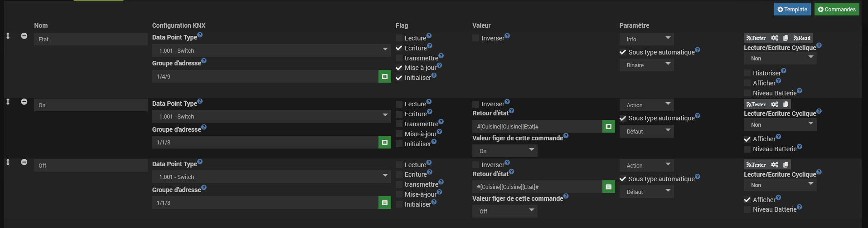Open the Data Point Type dropdown for Etat
Viewport: 868px width, 228px height.
271,50
